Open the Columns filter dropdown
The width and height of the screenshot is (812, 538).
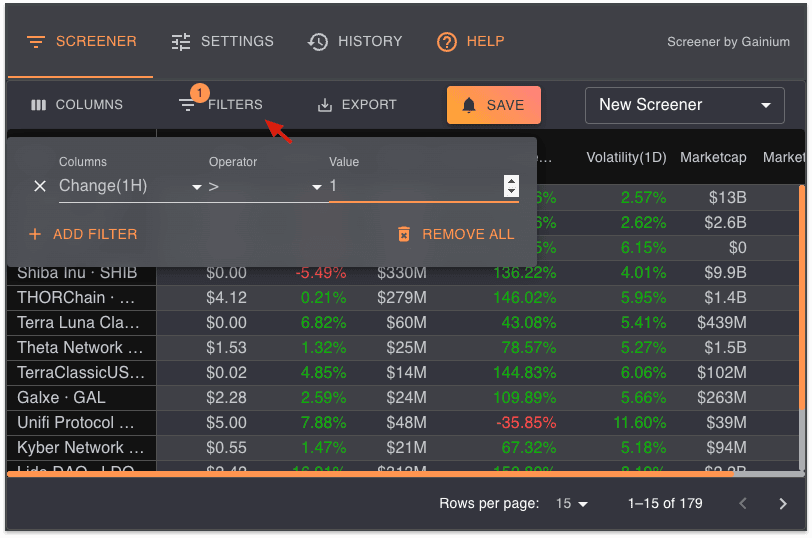pos(130,186)
